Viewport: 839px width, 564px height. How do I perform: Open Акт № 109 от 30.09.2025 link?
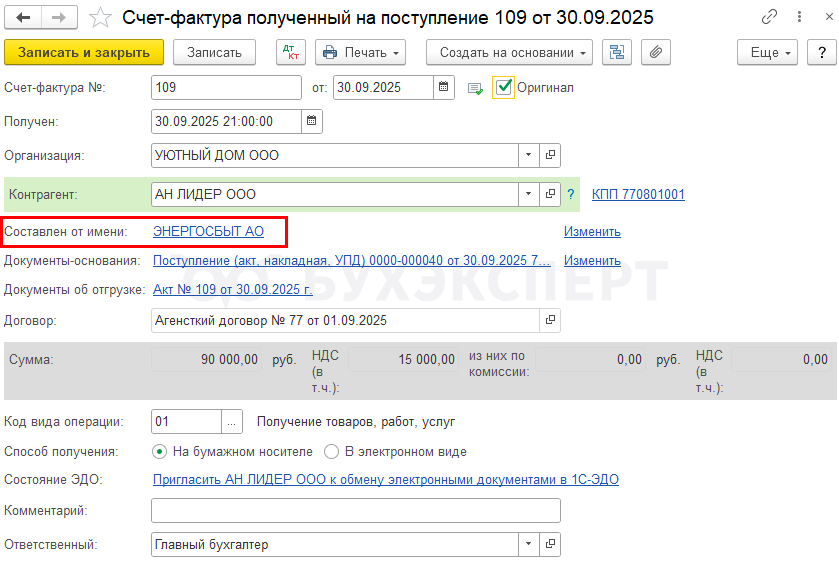pos(233,289)
